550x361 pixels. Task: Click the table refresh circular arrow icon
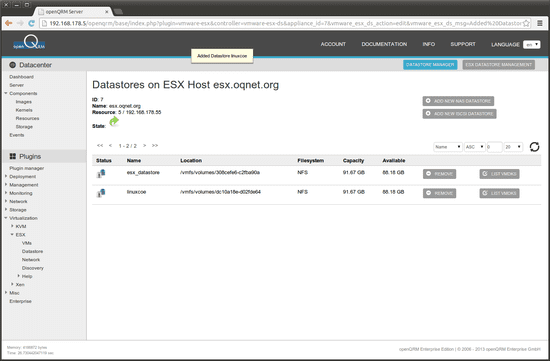[x=534, y=147]
